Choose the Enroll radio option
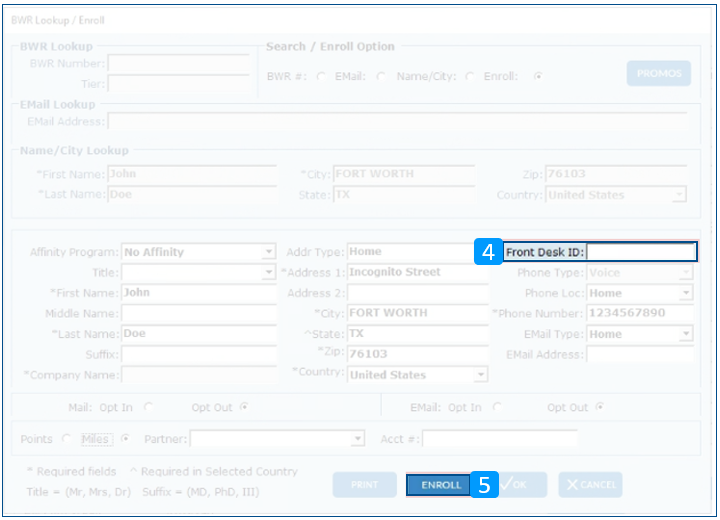 (x=539, y=76)
